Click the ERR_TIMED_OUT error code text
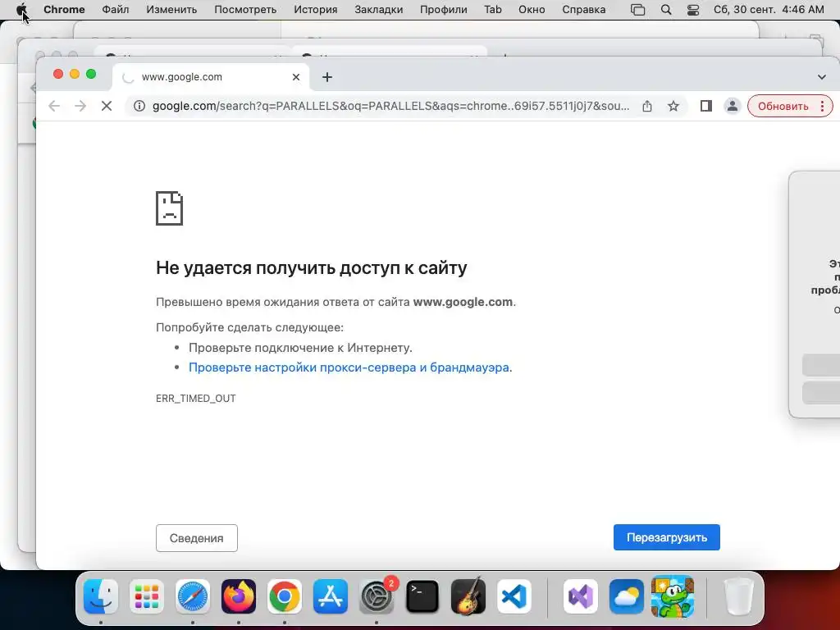This screenshot has width=840, height=630. [x=195, y=398]
